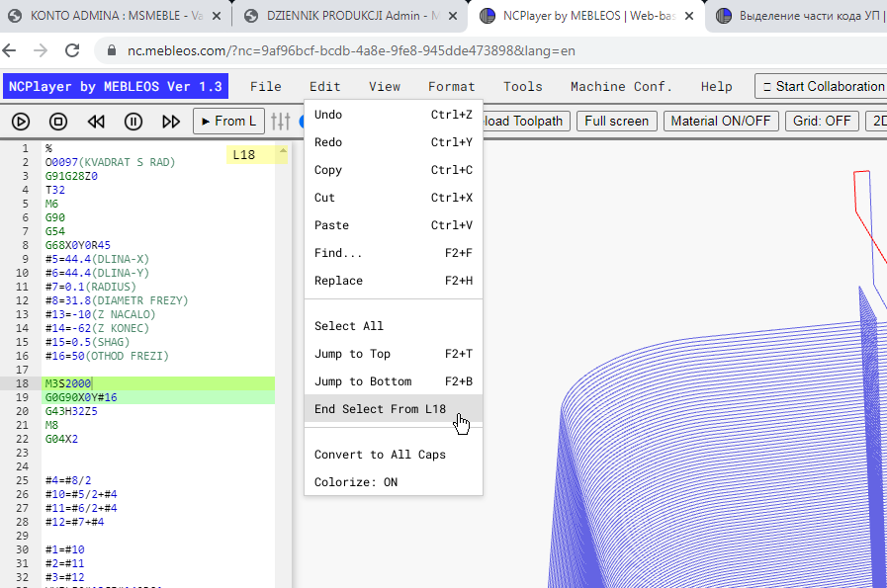Open the Help menu
Viewport: 887px width, 588px height.
pyautogui.click(x=716, y=87)
